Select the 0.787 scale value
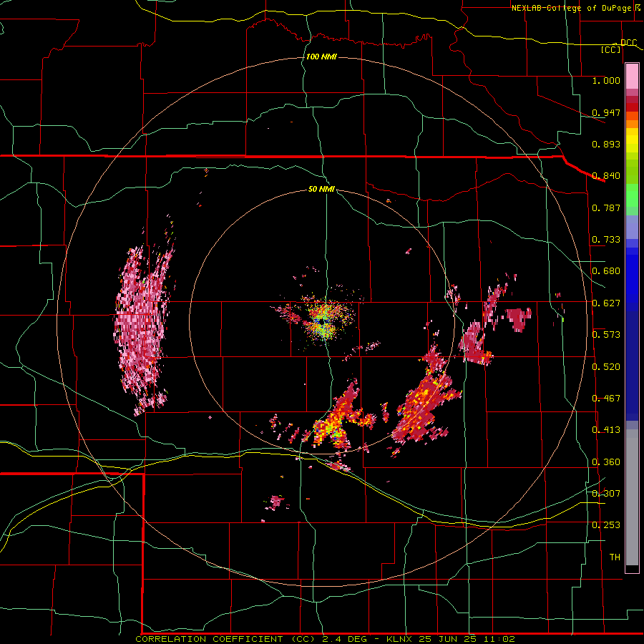 [606, 208]
